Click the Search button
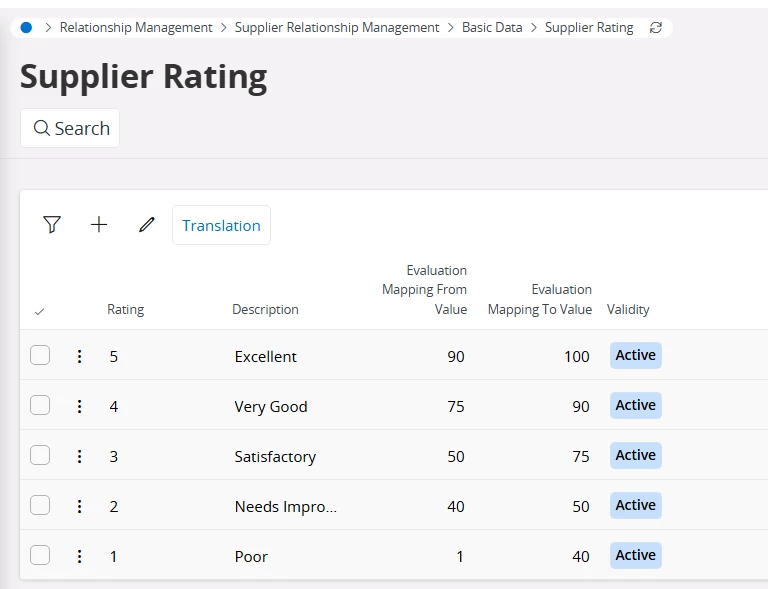Screen dimensions: 768x589 tap(70, 128)
